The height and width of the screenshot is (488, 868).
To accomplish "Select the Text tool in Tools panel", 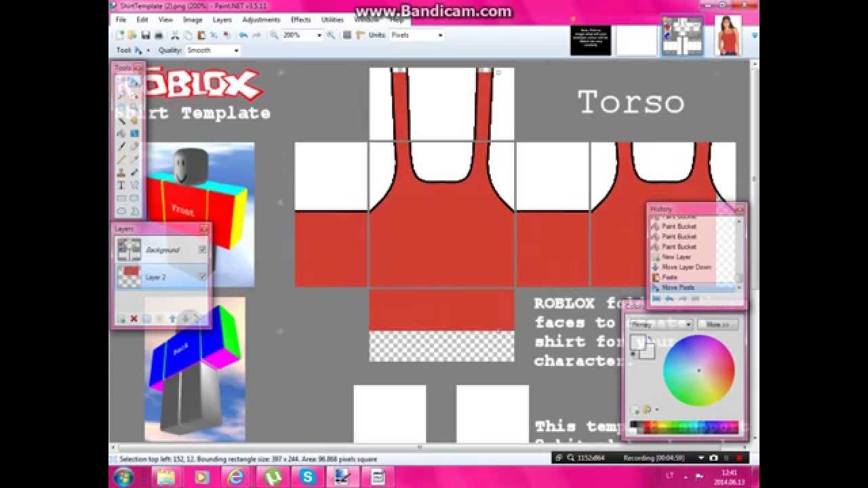I will coord(121,184).
